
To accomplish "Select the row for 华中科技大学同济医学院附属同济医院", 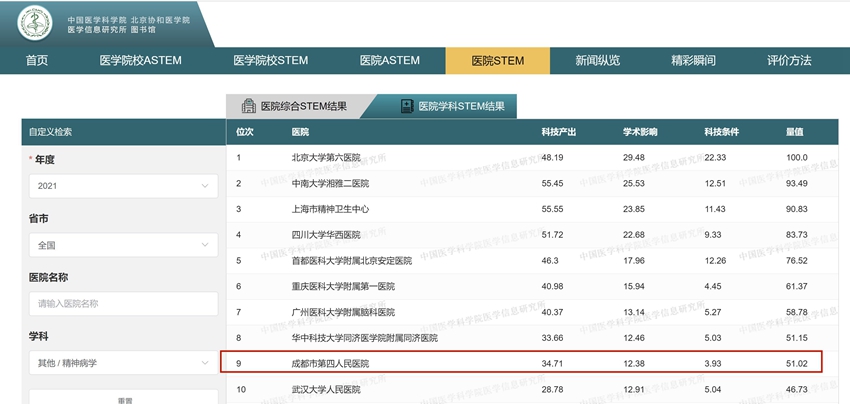I will click(x=532, y=338).
